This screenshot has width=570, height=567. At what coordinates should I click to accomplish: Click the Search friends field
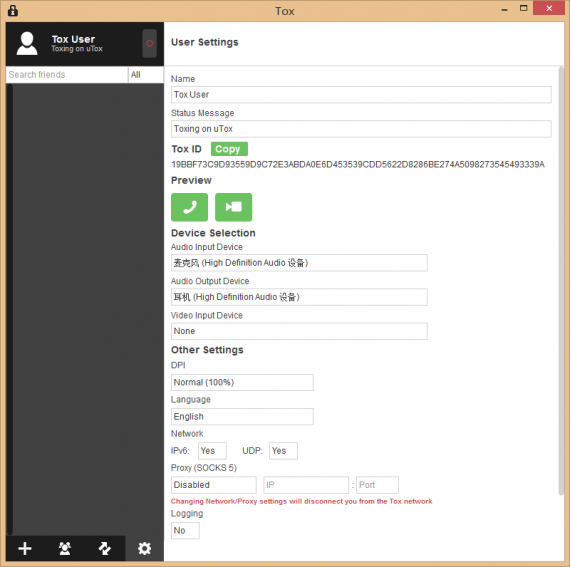(x=67, y=75)
